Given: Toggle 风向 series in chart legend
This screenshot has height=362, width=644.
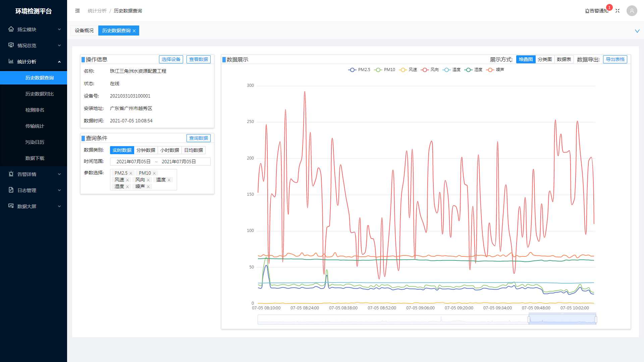Looking at the screenshot, I should click(x=430, y=70).
